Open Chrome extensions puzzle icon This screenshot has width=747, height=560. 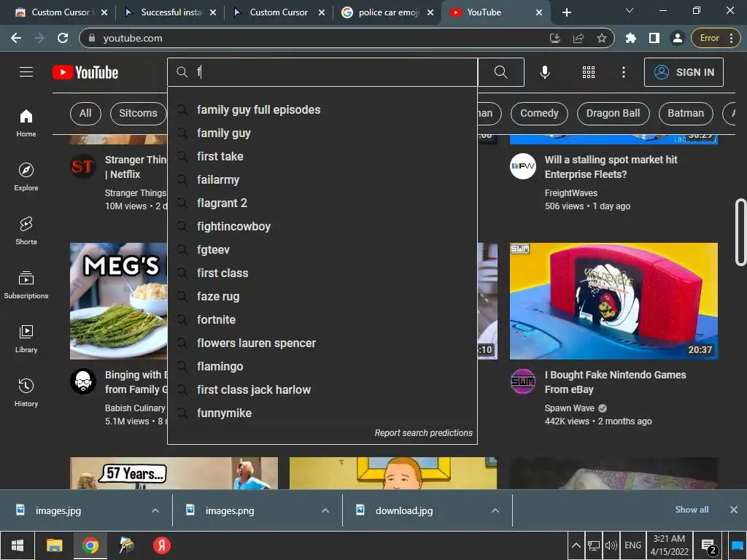[x=631, y=38]
